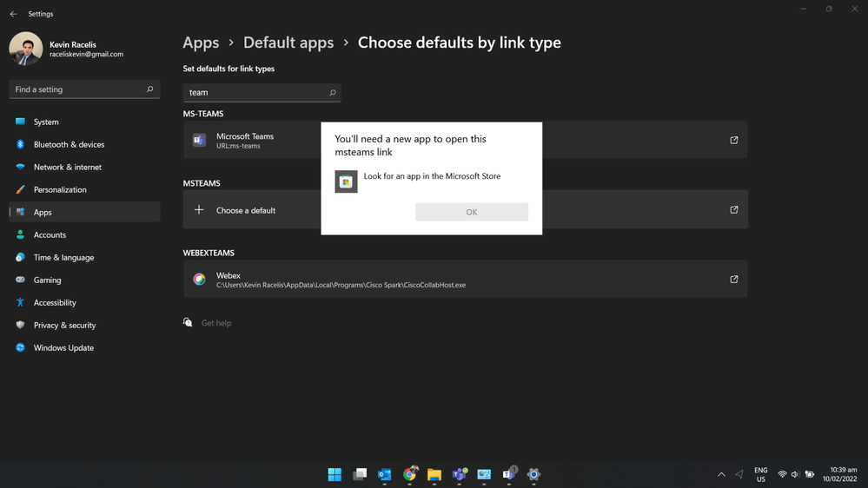Select Webex default app entry
This screenshot has height=488, width=868.
click(x=465, y=280)
